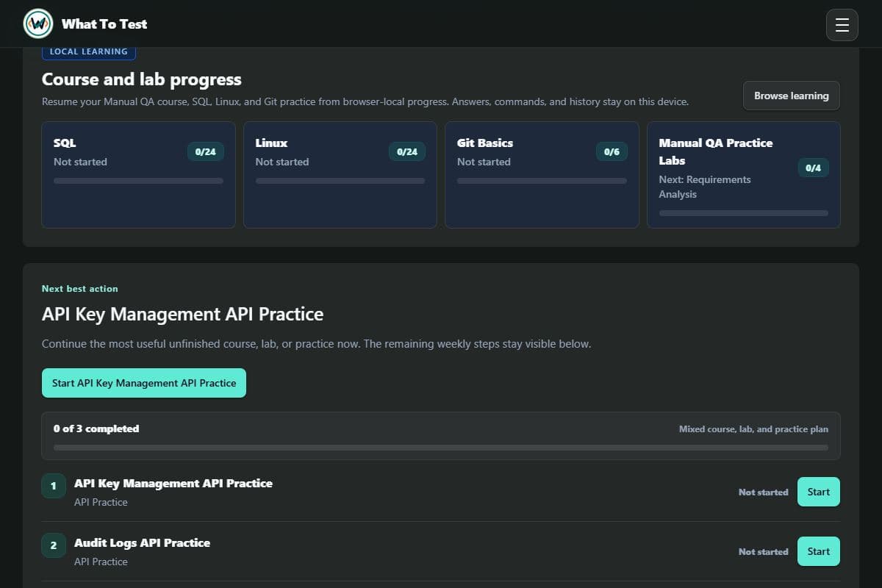The width and height of the screenshot is (882, 588).
Task: Click the Linux card progress bar
Action: (x=340, y=181)
